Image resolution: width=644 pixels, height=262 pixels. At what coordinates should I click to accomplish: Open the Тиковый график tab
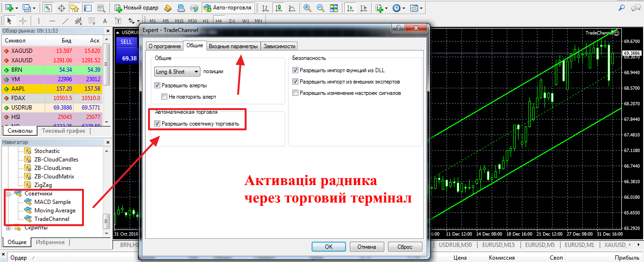[64, 131]
